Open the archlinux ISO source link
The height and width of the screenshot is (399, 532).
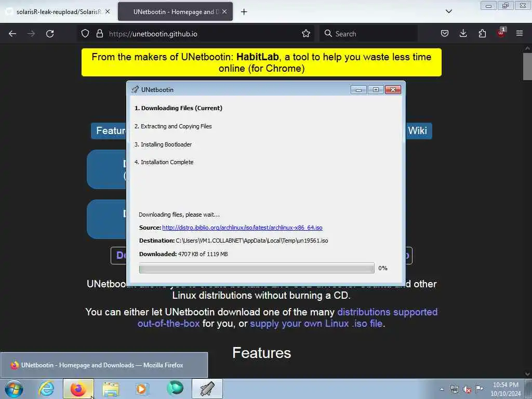click(x=242, y=228)
